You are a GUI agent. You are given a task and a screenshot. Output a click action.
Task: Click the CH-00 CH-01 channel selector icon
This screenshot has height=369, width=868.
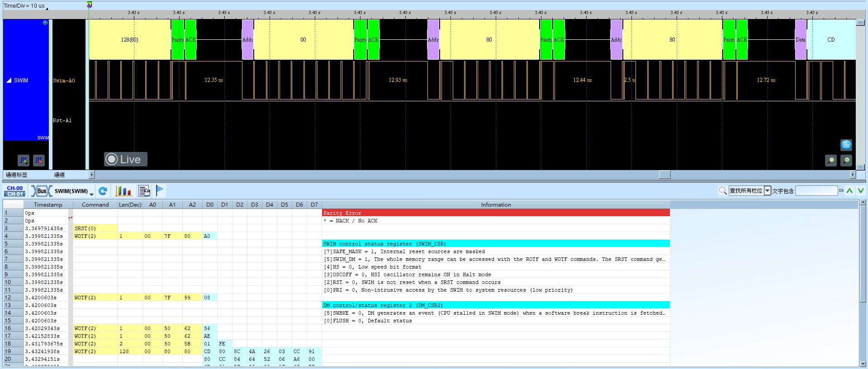coord(15,191)
